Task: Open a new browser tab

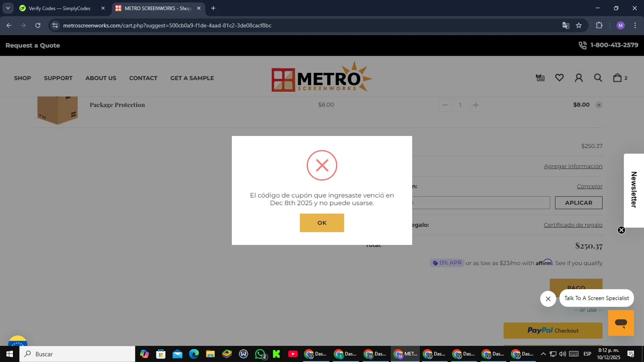Action: click(213, 8)
